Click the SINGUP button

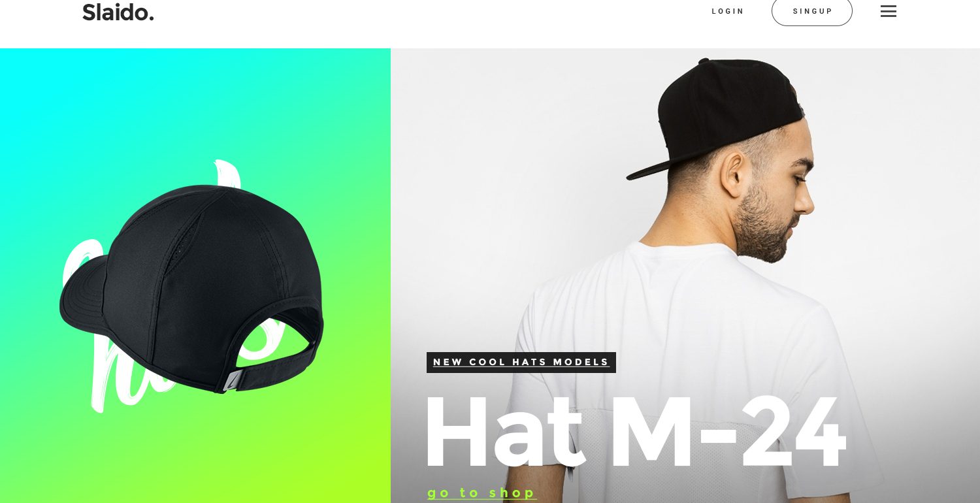(x=812, y=11)
